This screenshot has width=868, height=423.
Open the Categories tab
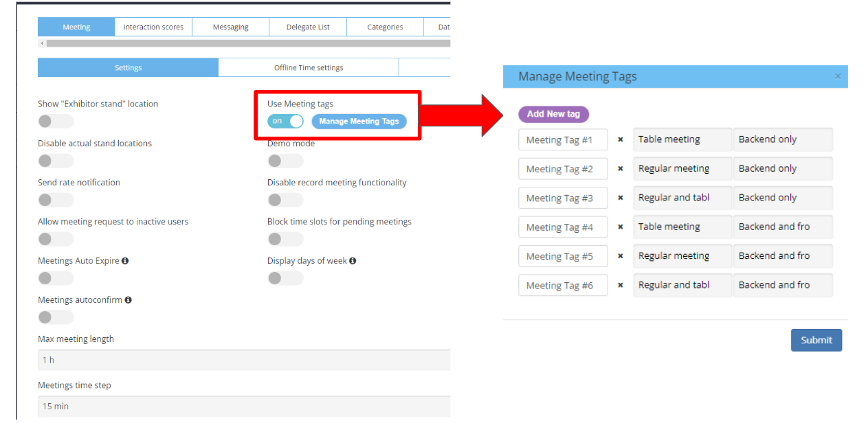tap(385, 27)
